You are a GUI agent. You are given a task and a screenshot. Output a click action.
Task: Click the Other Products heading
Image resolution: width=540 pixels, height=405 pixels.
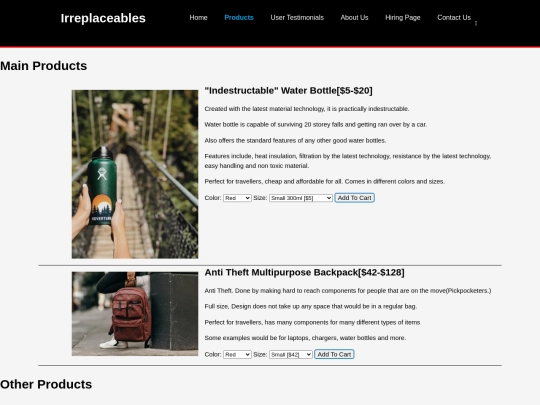click(46, 384)
